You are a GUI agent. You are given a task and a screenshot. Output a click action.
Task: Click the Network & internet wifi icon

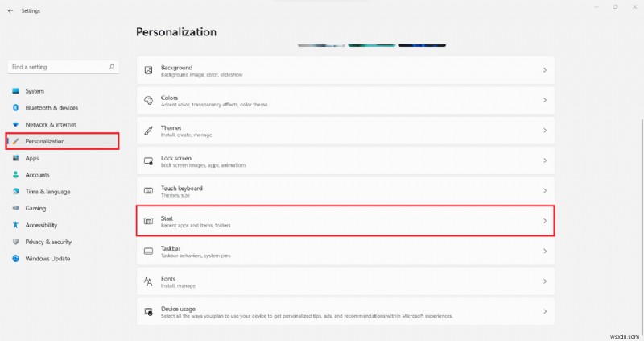pyautogui.click(x=15, y=124)
